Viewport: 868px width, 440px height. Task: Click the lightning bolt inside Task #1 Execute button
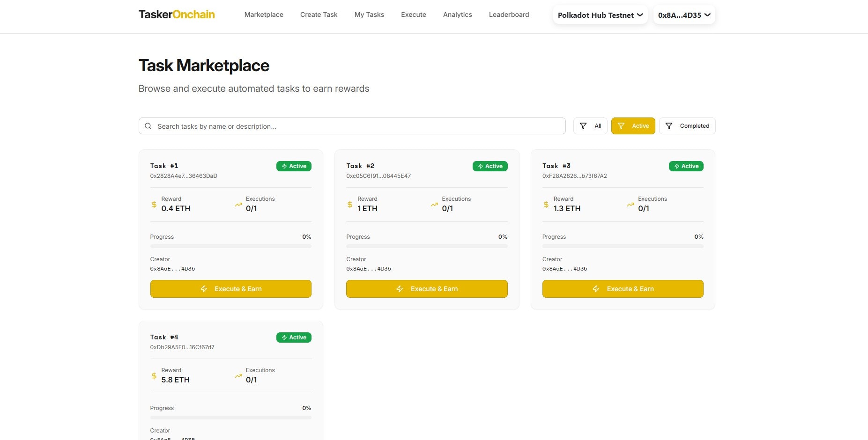pyautogui.click(x=204, y=289)
